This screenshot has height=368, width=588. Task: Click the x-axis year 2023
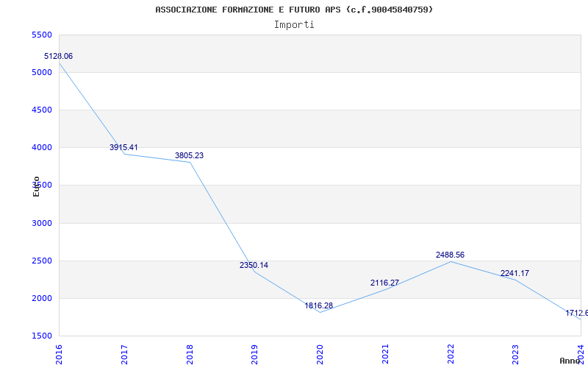(516, 354)
